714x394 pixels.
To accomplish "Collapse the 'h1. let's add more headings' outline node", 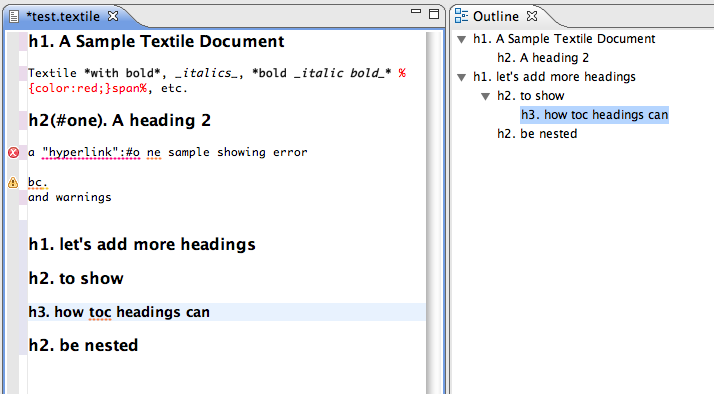I will (461, 77).
